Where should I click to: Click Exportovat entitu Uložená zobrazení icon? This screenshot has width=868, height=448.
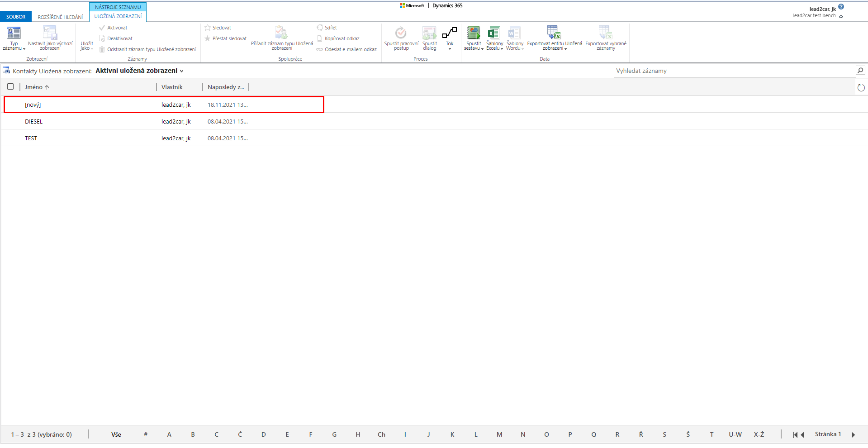click(554, 33)
